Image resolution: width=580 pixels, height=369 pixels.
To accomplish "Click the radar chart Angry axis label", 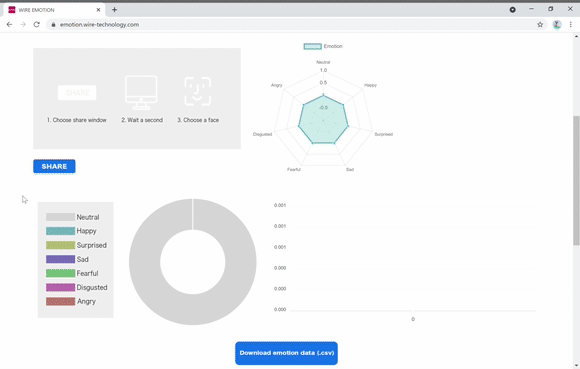I will pyautogui.click(x=277, y=85).
